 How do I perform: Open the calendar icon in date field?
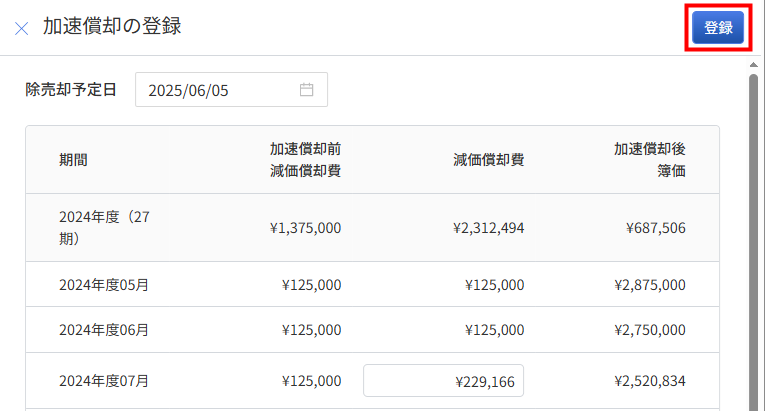click(306, 89)
